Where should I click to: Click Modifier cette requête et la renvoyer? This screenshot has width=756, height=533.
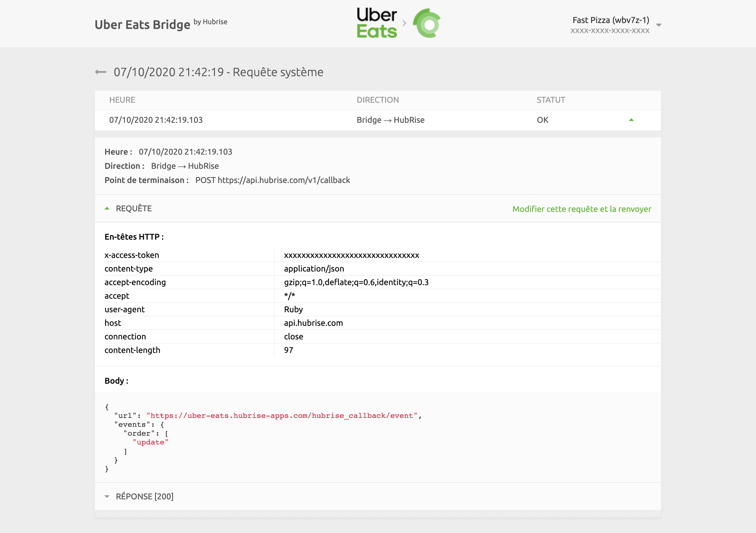[x=582, y=209]
